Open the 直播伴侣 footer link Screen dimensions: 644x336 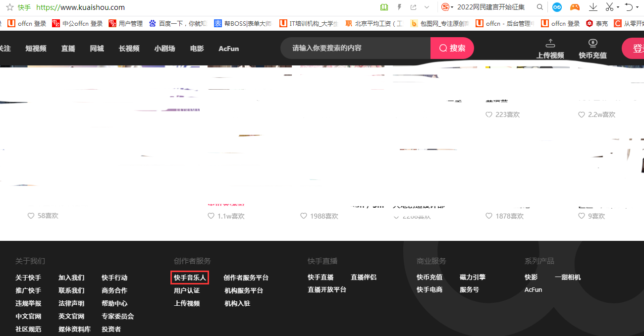pyautogui.click(x=364, y=277)
